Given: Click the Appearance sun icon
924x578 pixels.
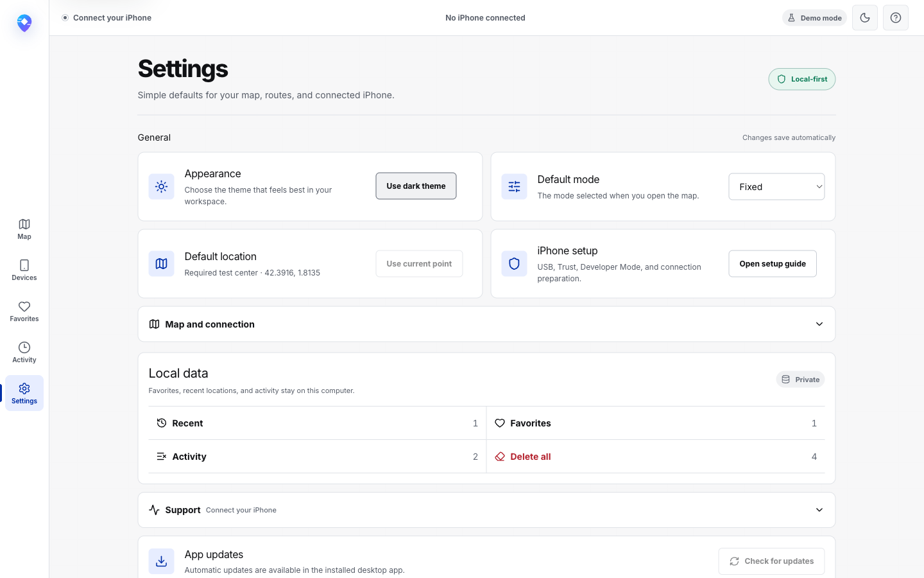Looking at the screenshot, I should 162,187.
